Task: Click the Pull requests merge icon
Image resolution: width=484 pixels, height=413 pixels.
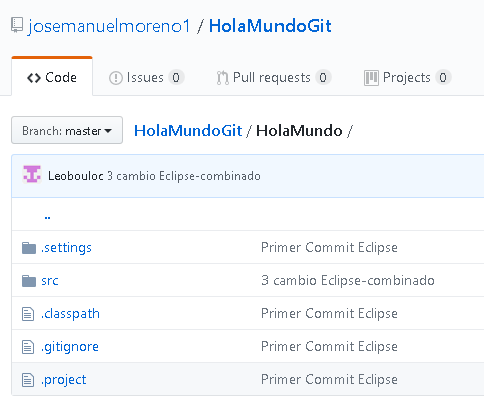Action: (222, 78)
